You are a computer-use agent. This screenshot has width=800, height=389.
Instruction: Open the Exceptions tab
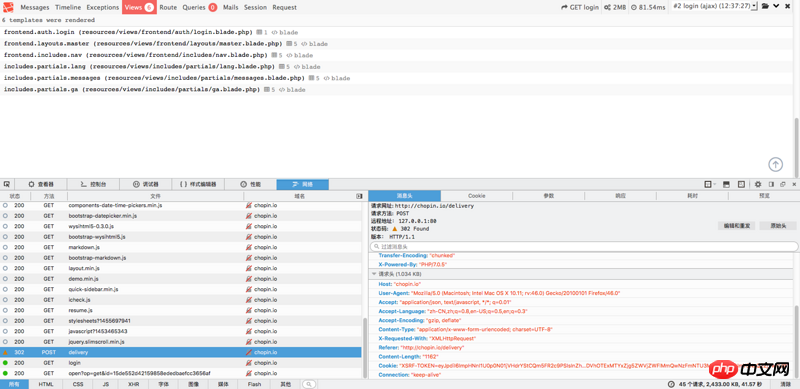[x=103, y=7]
